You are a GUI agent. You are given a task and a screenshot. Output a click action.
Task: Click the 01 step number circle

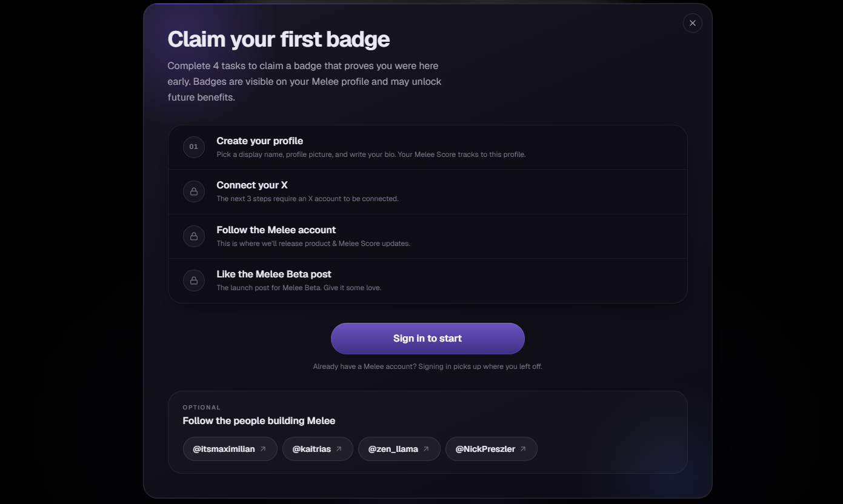click(x=194, y=147)
